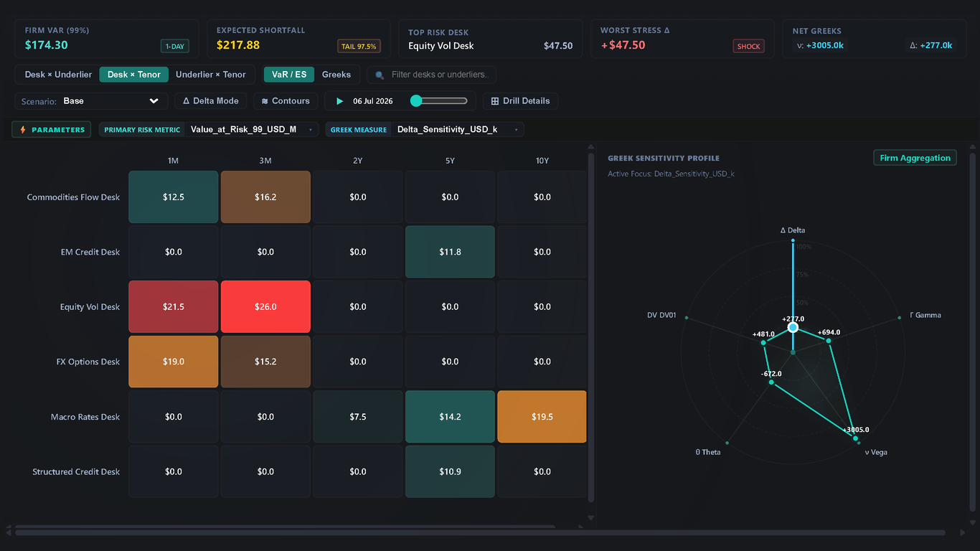
Task: Focus the Filter desks or underliers field
Action: [432, 75]
